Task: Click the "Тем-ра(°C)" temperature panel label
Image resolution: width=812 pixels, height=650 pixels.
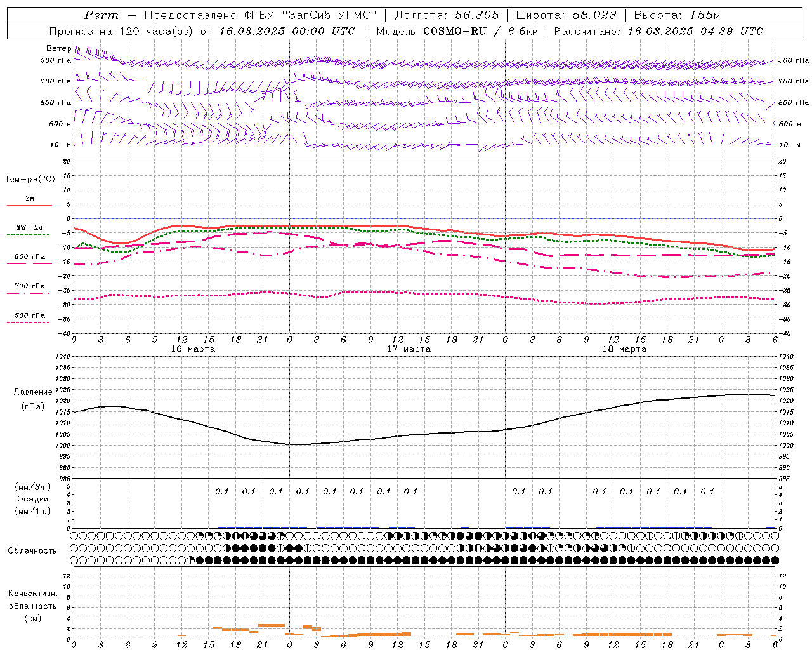Action: tap(30, 180)
